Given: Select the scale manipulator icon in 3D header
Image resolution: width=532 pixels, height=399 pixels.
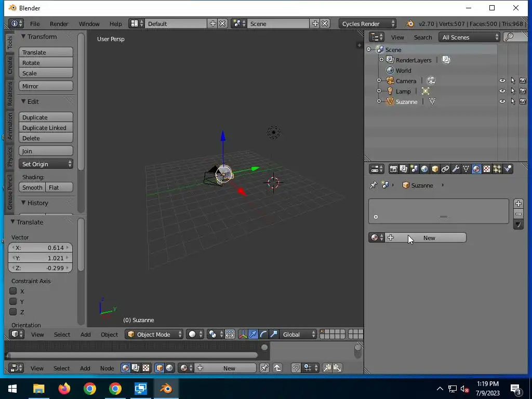Looking at the screenshot, I should [x=274, y=335].
